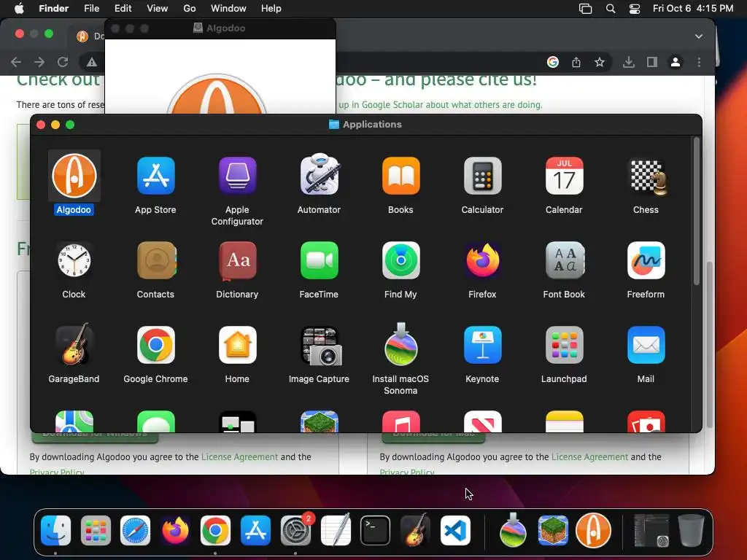Open GarageBand from the Dock
The image size is (747, 560).
tap(415, 529)
